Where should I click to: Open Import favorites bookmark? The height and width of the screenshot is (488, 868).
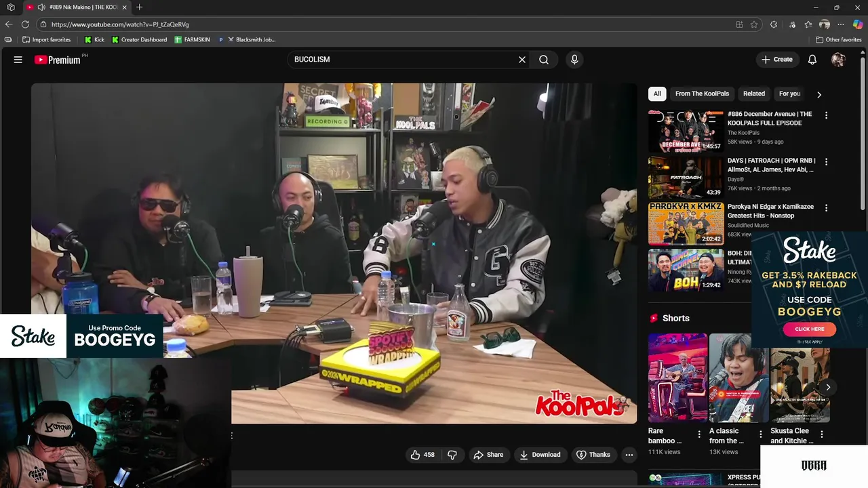tap(46, 40)
